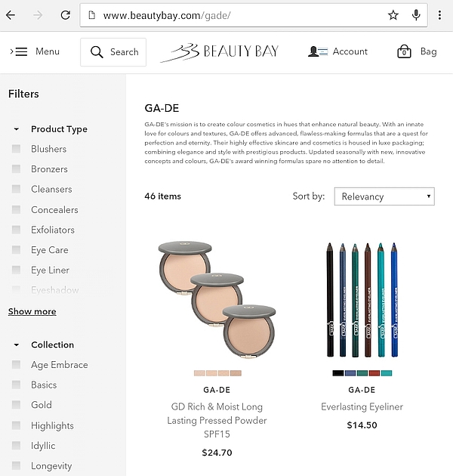The width and height of the screenshot is (453, 476).
Task: Open the shopping Bag icon
Action: (405, 51)
